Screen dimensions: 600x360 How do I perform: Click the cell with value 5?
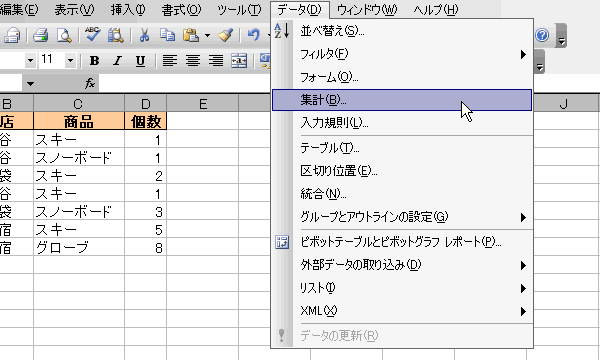coord(145,230)
